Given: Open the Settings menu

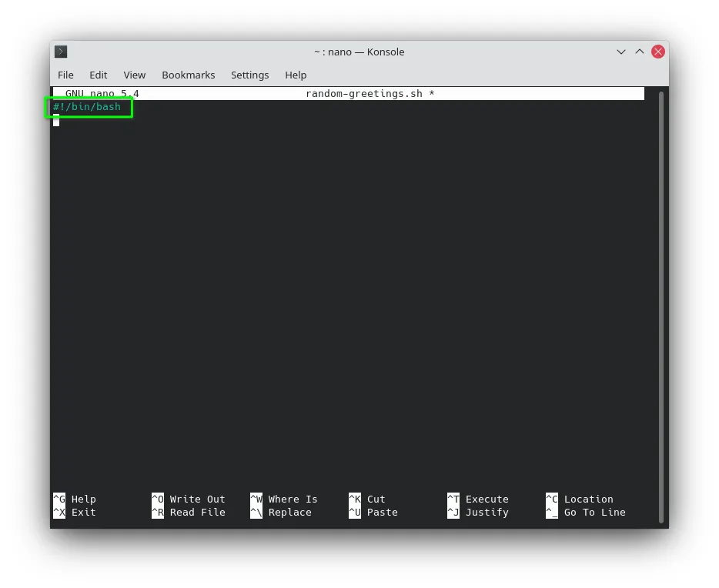Looking at the screenshot, I should [250, 75].
